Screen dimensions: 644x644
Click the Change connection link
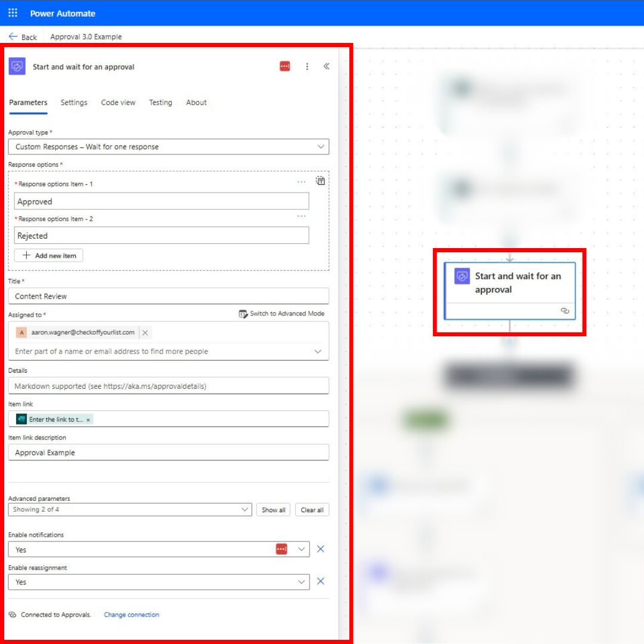pyautogui.click(x=131, y=614)
